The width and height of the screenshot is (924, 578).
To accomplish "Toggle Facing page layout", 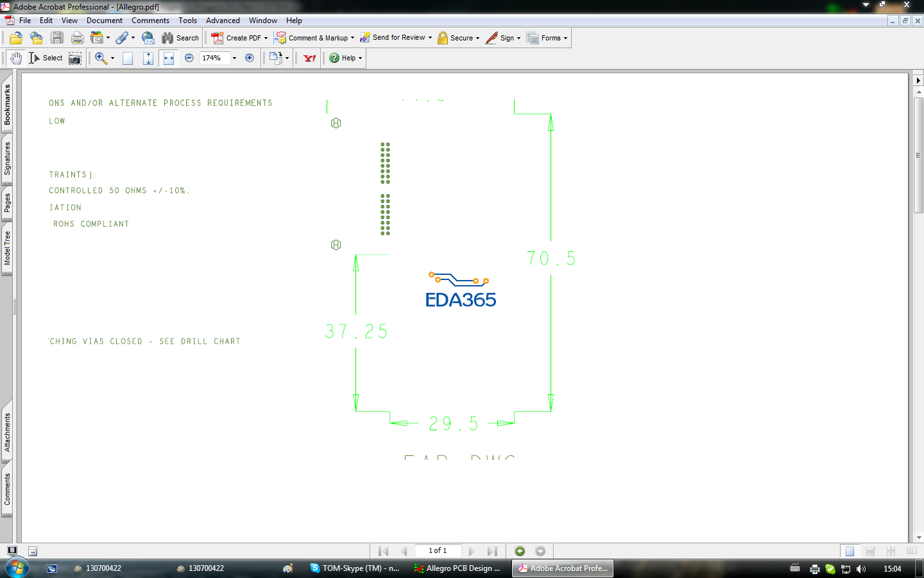I will [911, 551].
